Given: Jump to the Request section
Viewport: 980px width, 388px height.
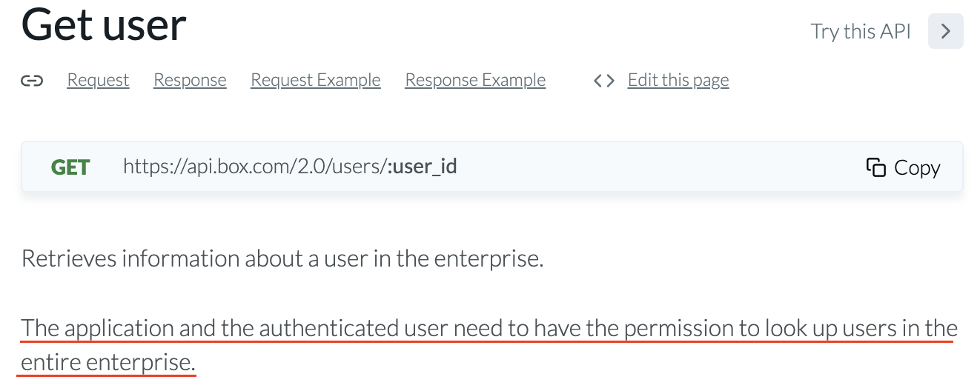Looking at the screenshot, I should coord(98,80).
